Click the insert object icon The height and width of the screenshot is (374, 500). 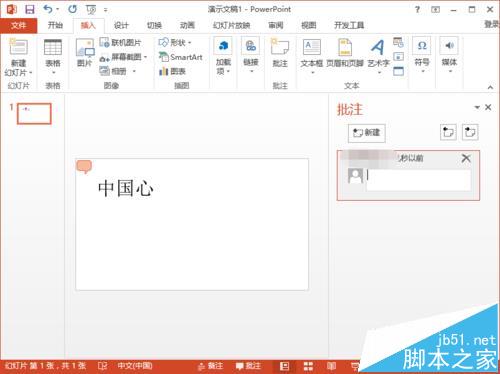pos(398,71)
